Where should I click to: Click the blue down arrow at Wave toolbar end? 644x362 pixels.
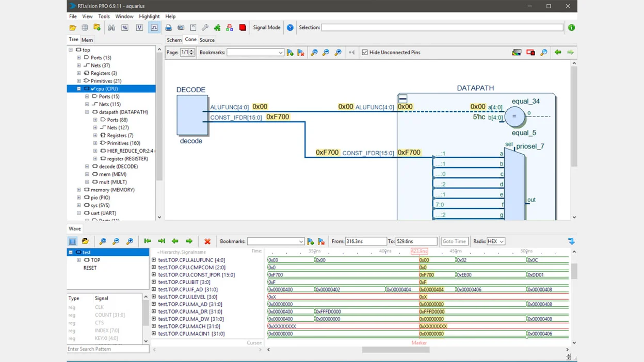click(571, 241)
